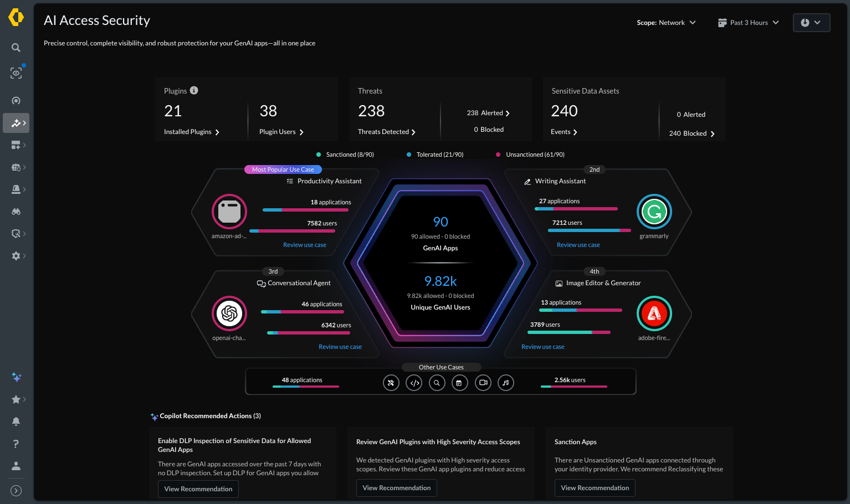Toggle the Sanctioned legend filter
850x504 pixels.
pyautogui.click(x=345, y=155)
